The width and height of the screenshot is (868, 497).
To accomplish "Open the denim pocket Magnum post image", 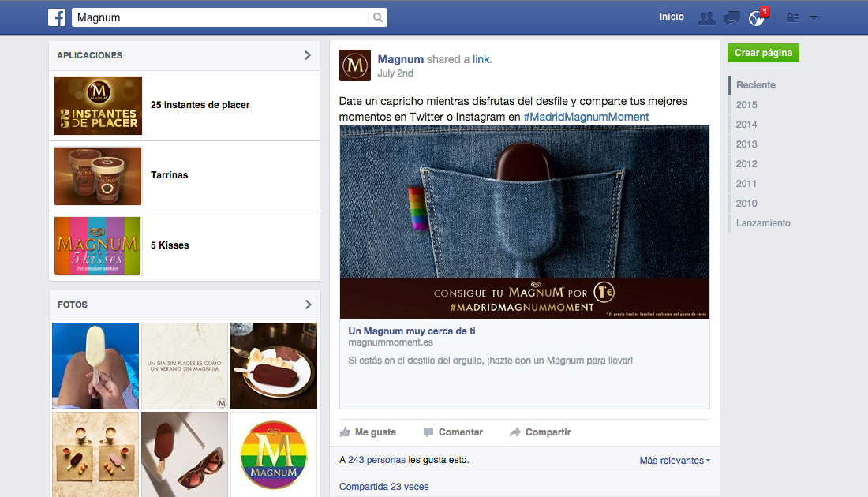I will 524,222.
